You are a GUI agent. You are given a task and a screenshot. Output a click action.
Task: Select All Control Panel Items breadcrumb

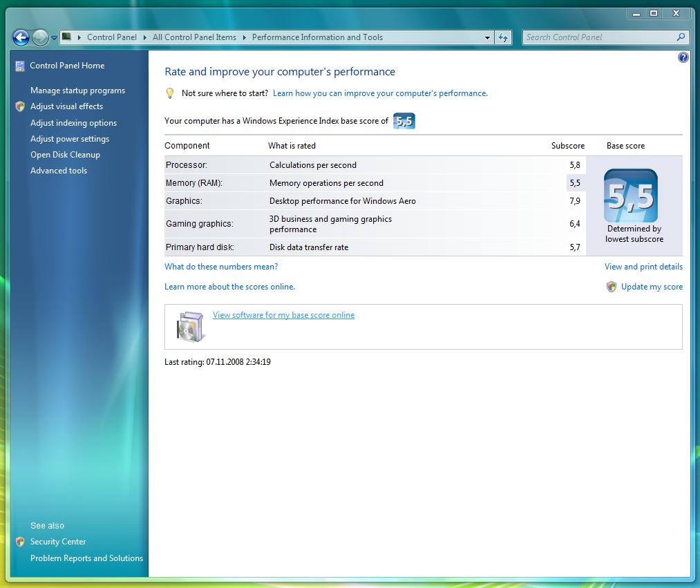coord(194,37)
